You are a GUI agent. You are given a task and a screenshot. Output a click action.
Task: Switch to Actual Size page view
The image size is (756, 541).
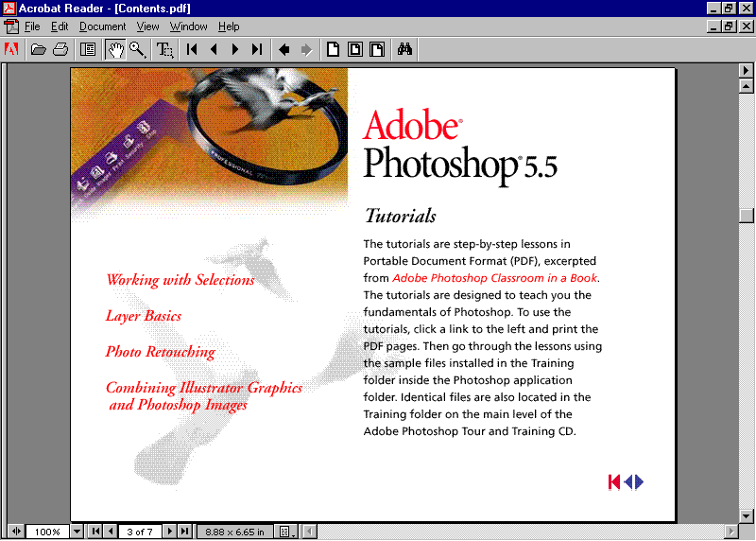point(333,49)
